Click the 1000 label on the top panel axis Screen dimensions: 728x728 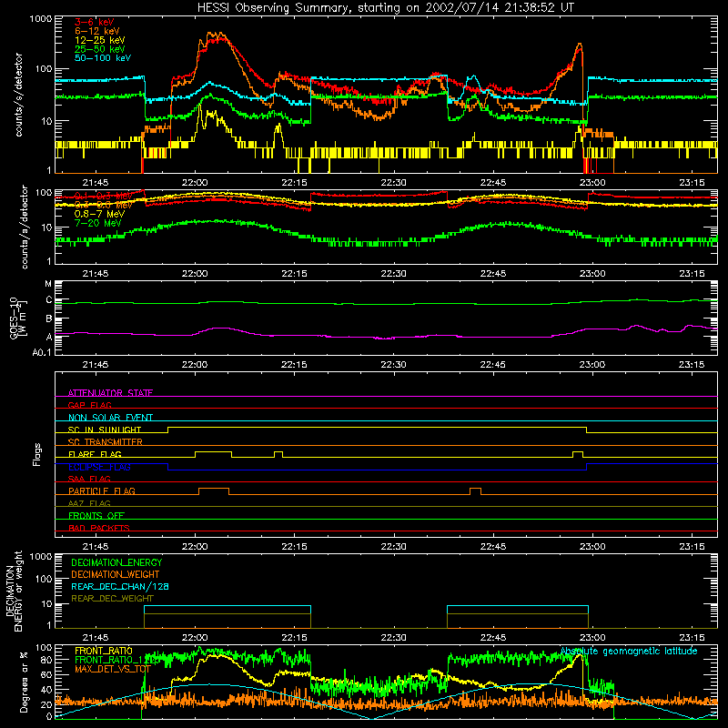tap(41, 19)
